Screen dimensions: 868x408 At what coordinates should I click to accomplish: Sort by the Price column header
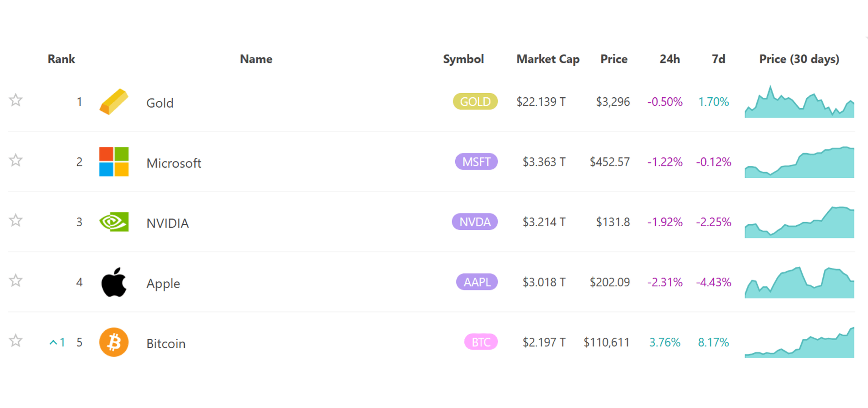pos(614,59)
